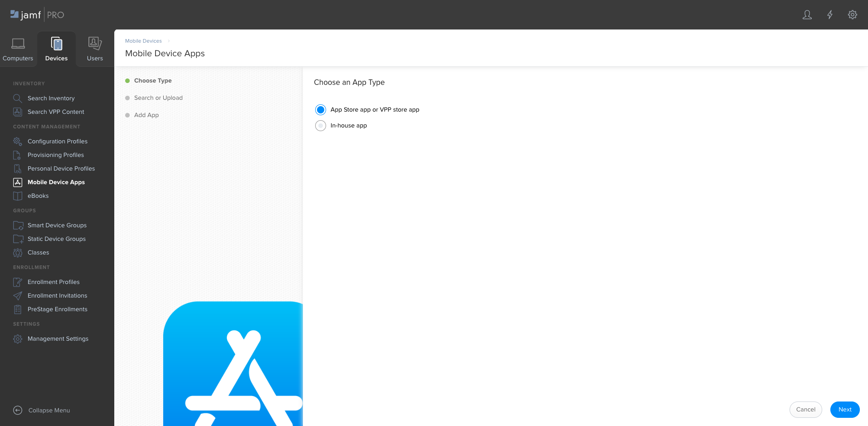Image resolution: width=868 pixels, height=426 pixels.
Task: Click the In-house app label text
Action: (349, 126)
